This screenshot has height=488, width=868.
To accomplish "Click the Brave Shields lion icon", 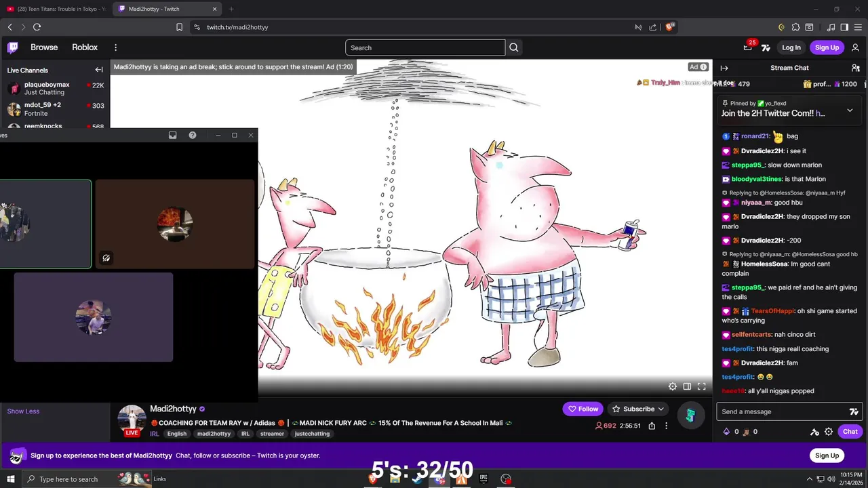I will point(670,27).
